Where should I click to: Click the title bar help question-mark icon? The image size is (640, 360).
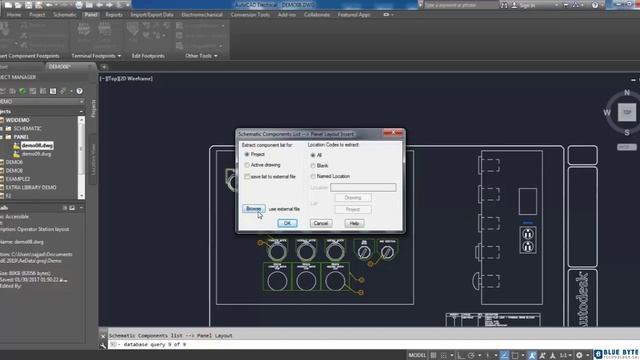(595, 5)
